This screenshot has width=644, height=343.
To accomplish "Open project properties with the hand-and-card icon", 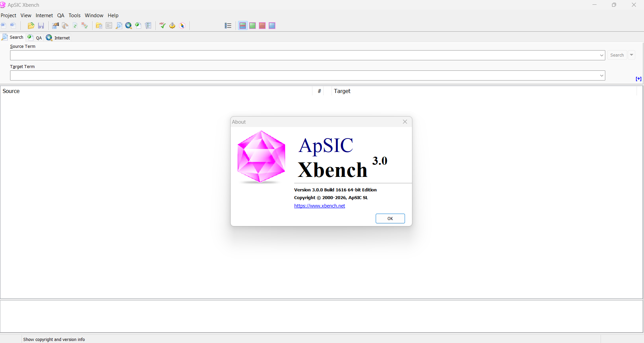I will (56, 26).
